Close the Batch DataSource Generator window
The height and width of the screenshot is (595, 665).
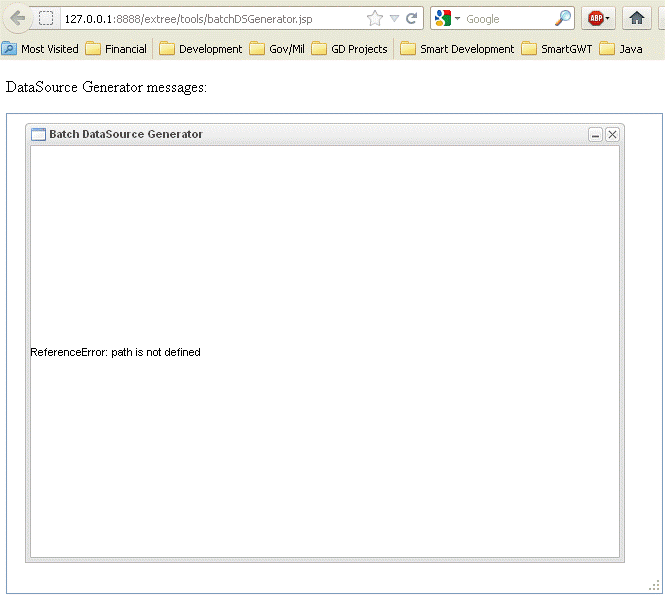coord(612,135)
